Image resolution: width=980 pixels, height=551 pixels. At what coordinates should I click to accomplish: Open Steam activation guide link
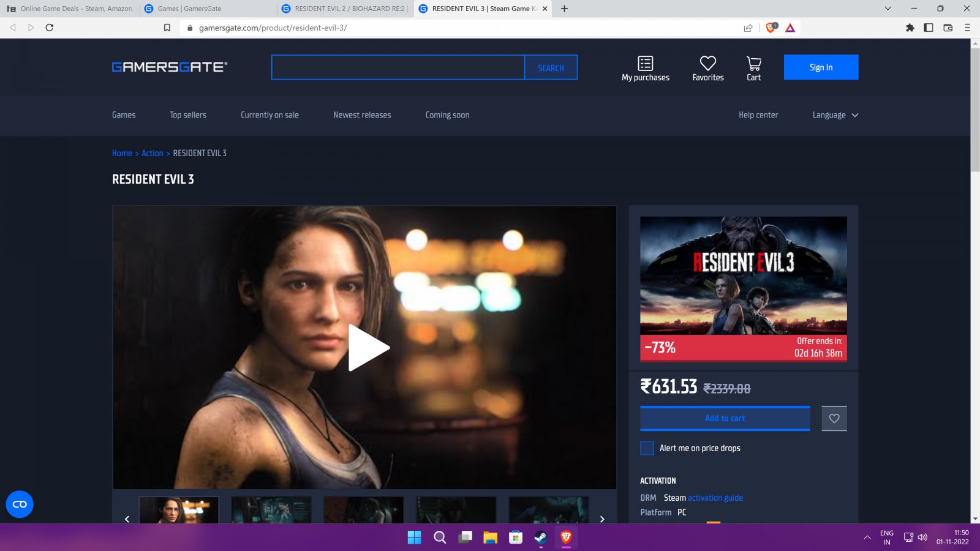pos(715,498)
